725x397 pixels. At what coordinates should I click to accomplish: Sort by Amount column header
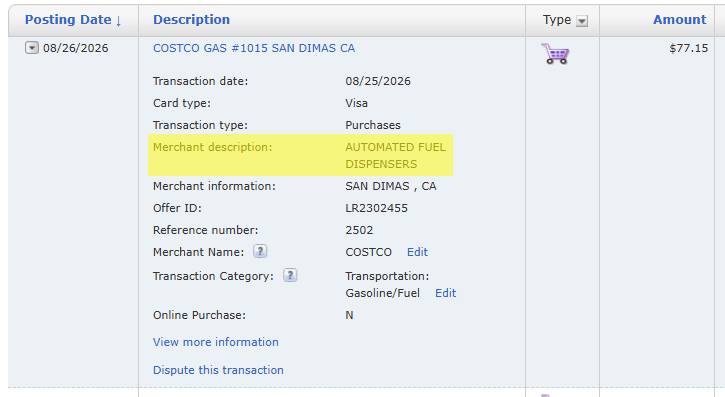click(x=679, y=19)
